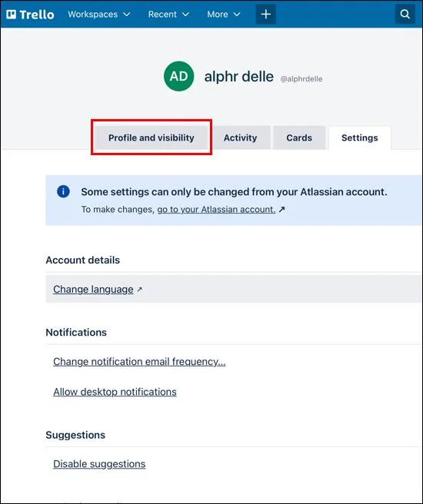This screenshot has width=423, height=504.
Task: Switch to Profile and visibility tab
Action: pos(152,138)
